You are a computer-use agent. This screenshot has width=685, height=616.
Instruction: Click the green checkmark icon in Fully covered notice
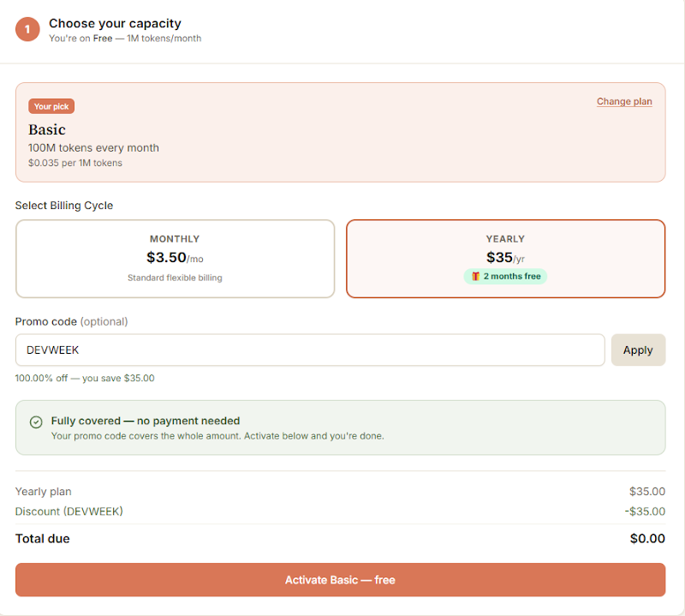point(36,422)
